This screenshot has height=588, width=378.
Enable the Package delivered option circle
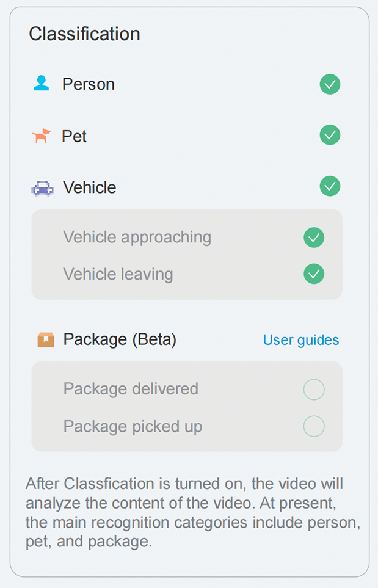314,389
